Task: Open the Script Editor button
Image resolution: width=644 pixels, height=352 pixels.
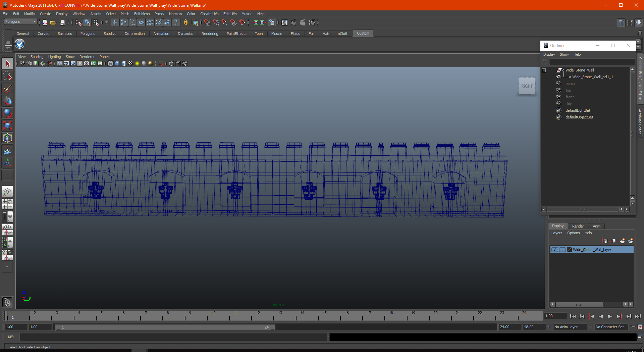Action: pyautogui.click(x=640, y=337)
